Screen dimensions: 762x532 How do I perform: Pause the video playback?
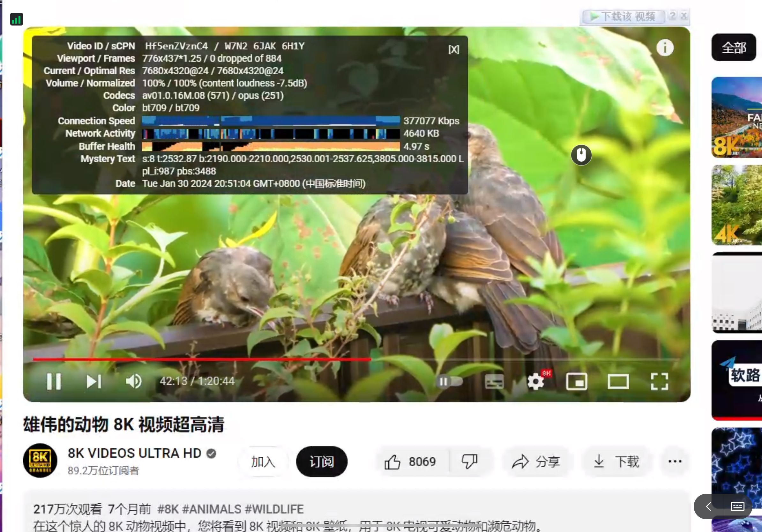tap(54, 381)
